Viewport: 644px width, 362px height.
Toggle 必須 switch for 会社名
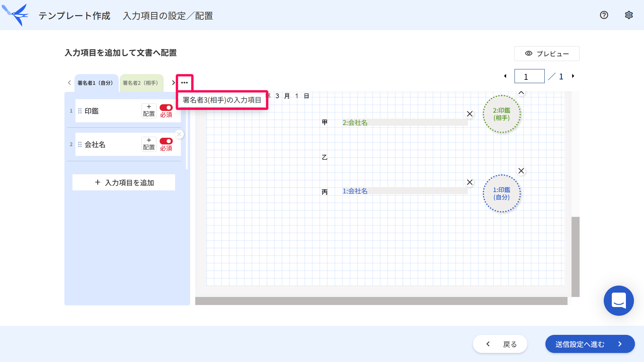click(x=166, y=141)
